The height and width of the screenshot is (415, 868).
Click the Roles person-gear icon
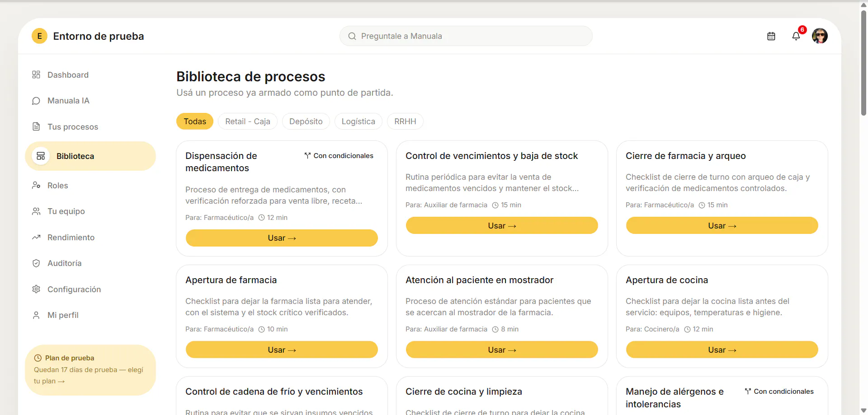coord(36,185)
